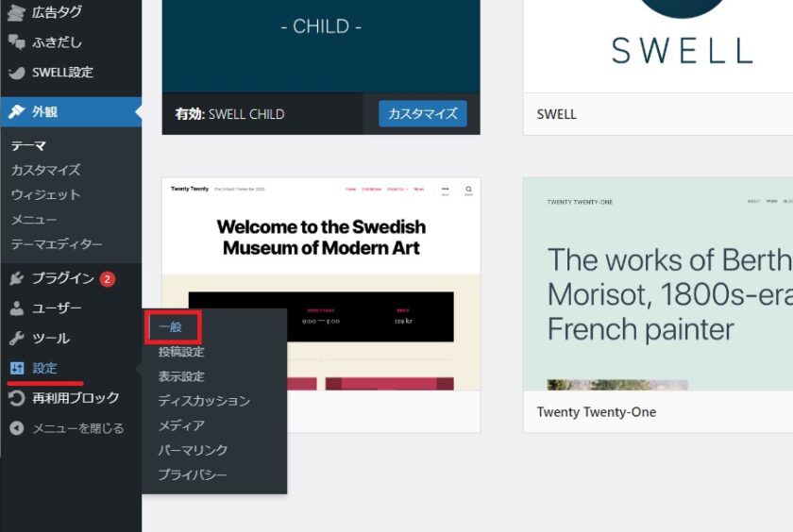This screenshot has width=793, height=532.
Task: Click the blue カスタマイズ button for SWELL CHILD
Action: (423, 114)
